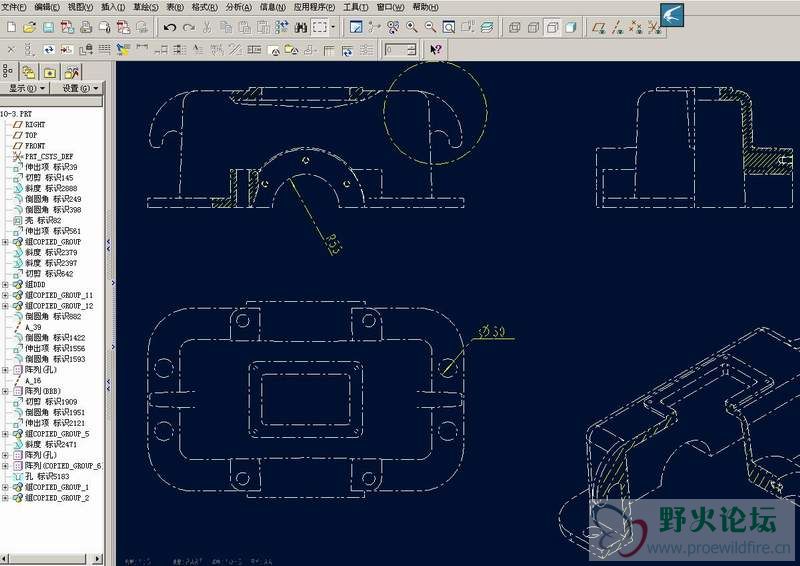Click the sheet number stepper arrows
Image resolution: width=800 pixels, height=566 pixels.
(x=412, y=50)
